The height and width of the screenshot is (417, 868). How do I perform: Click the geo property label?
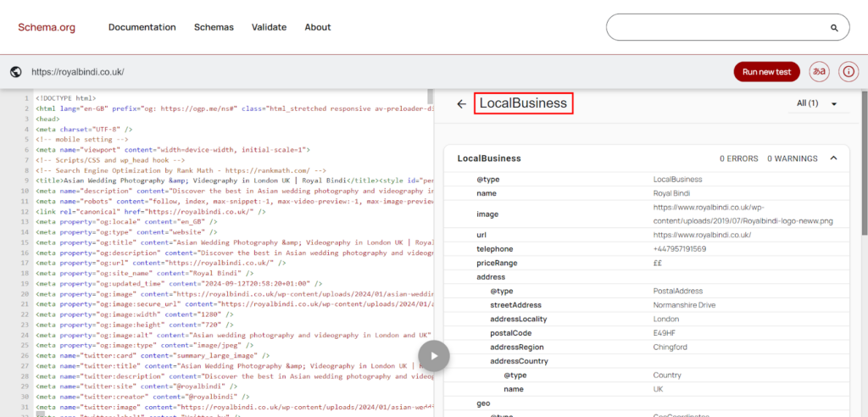pyautogui.click(x=482, y=403)
